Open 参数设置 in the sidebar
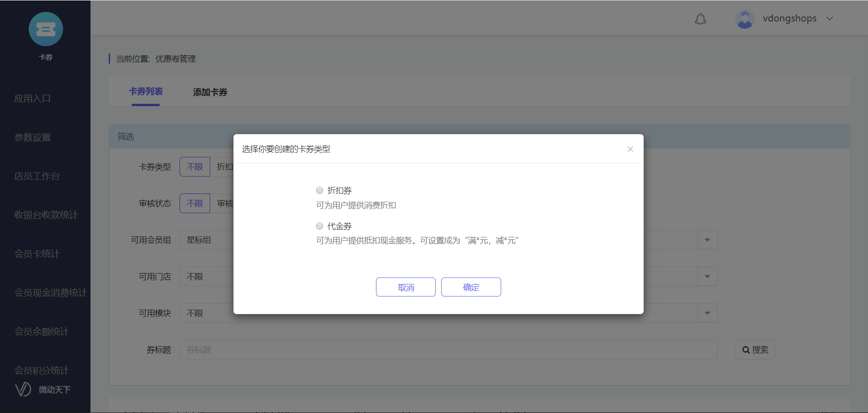 click(32, 137)
